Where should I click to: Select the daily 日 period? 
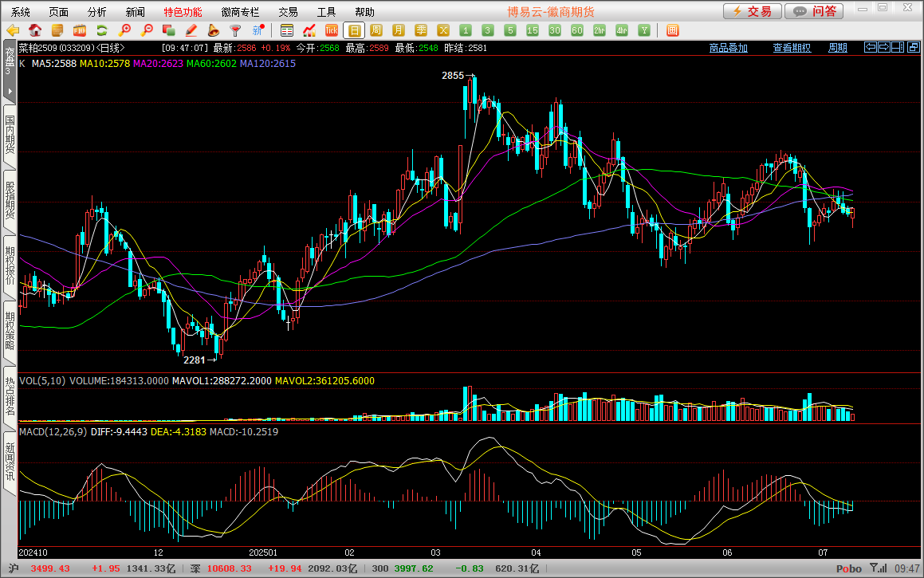[x=354, y=30]
